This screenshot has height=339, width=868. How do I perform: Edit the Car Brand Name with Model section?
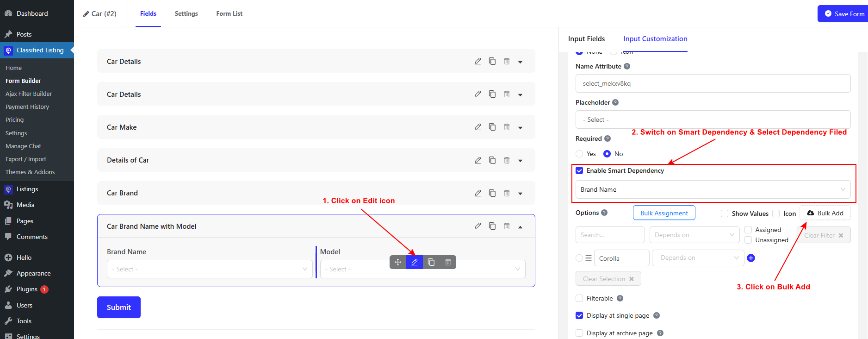(478, 226)
